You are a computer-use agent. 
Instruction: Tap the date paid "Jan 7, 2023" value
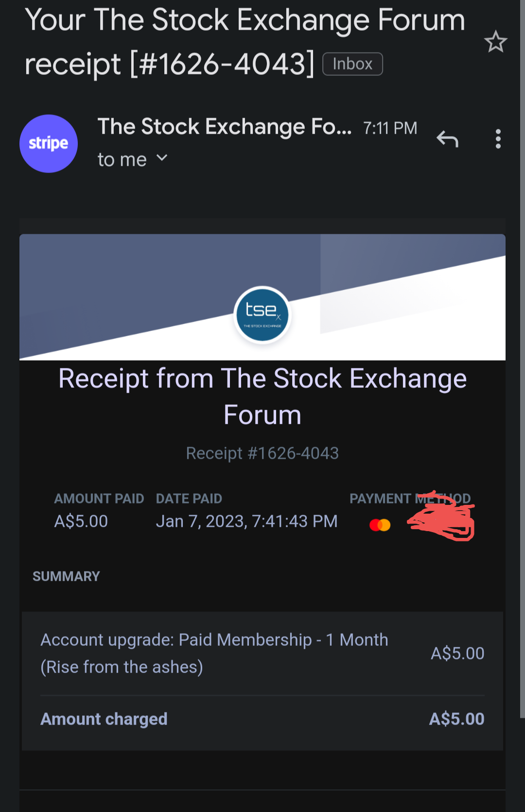click(246, 521)
